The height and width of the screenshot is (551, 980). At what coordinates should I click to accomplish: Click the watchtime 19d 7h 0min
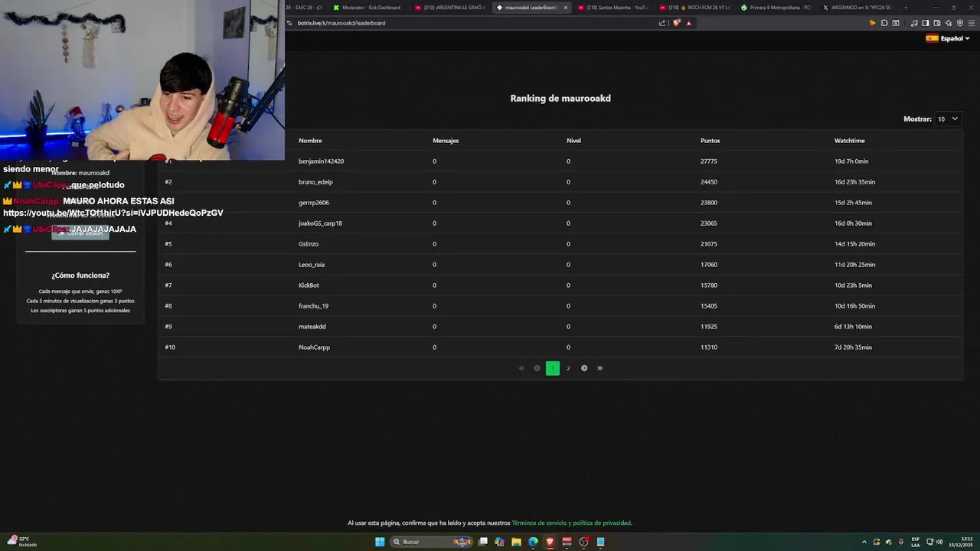coord(851,161)
